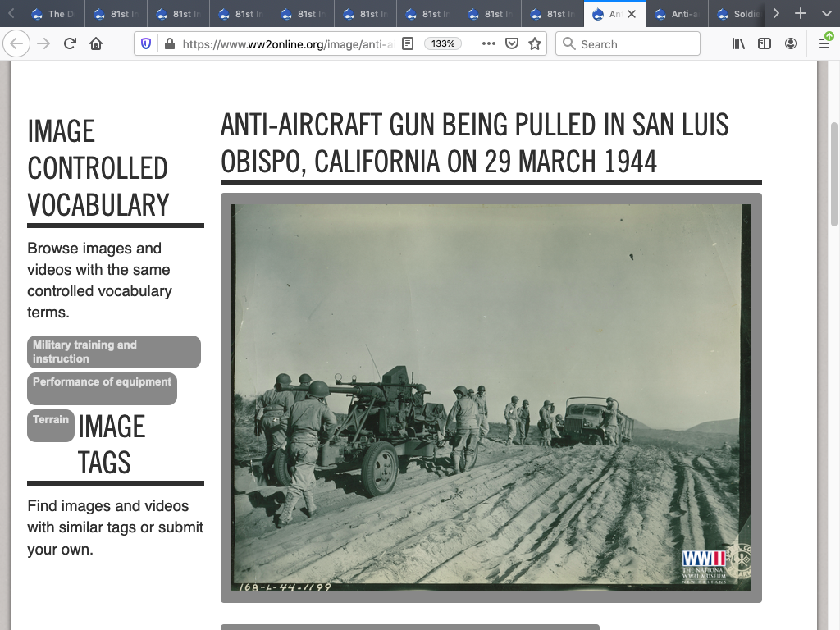The width and height of the screenshot is (840, 630).
Task: Expand the page actions three-dot menu
Action: click(489, 44)
